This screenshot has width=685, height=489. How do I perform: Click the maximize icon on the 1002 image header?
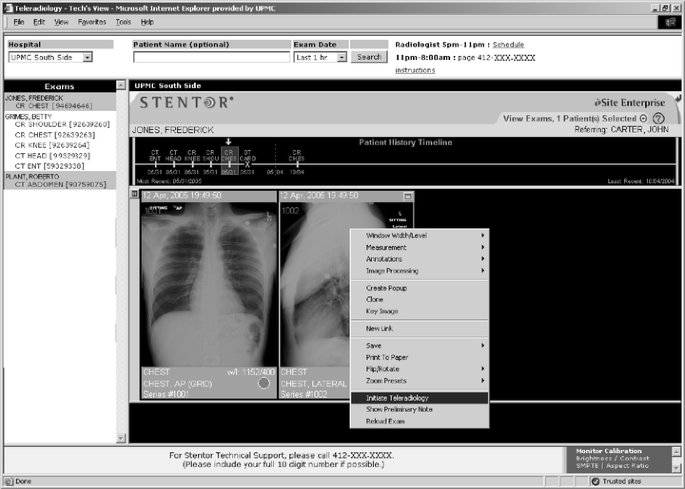point(408,196)
